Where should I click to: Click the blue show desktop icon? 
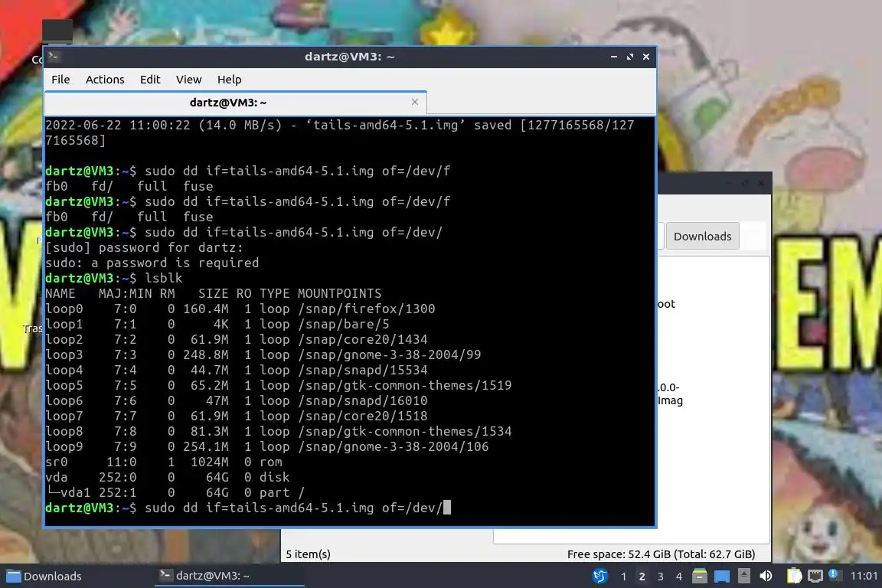coord(722,577)
